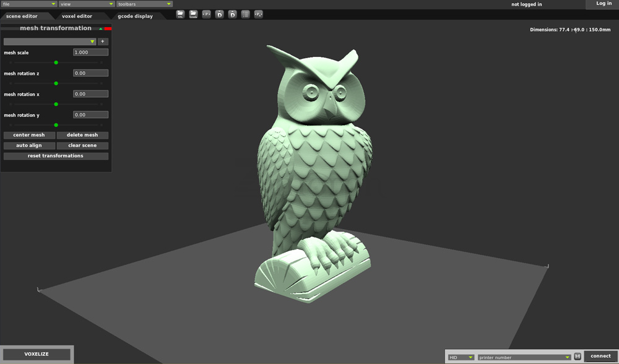The image size is (619, 364).
Task: Click the grid layout toolbar icon
Action: point(245,14)
